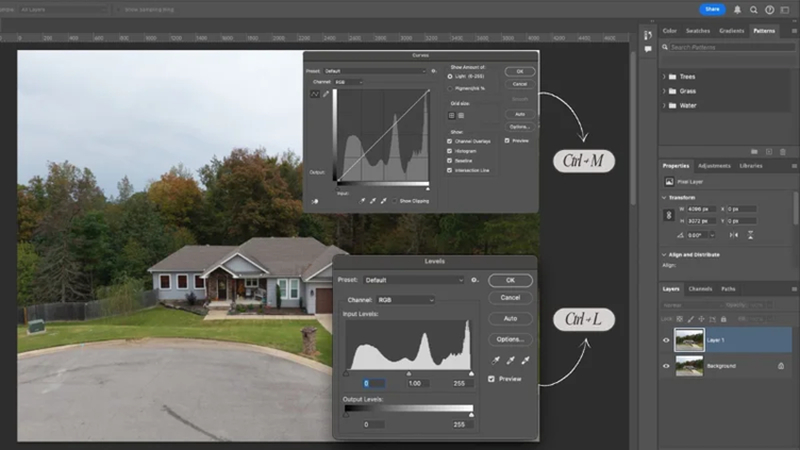This screenshot has height=450, width=800.
Task: Click the Levels white input slider handle
Action: 471,374
